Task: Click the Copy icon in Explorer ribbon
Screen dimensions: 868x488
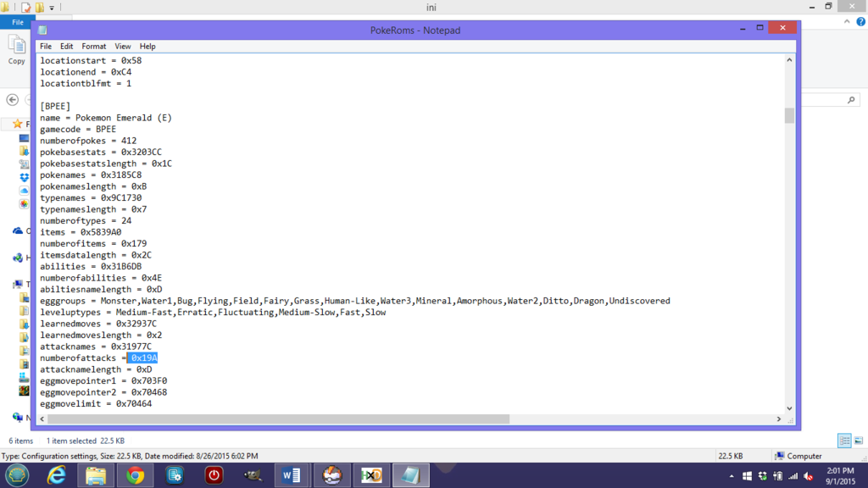Action: 16,50
